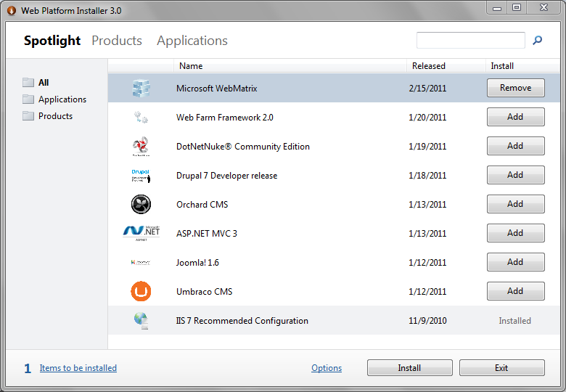Click the search magnifier icon
This screenshot has width=566, height=392.
coord(537,40)
